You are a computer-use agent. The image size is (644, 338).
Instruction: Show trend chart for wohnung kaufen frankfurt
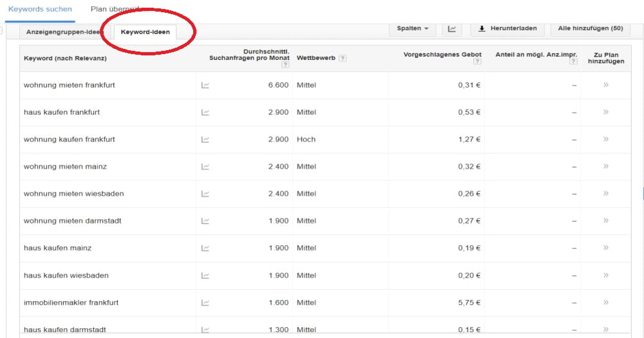pyautogui.click(x=205, y=140)
